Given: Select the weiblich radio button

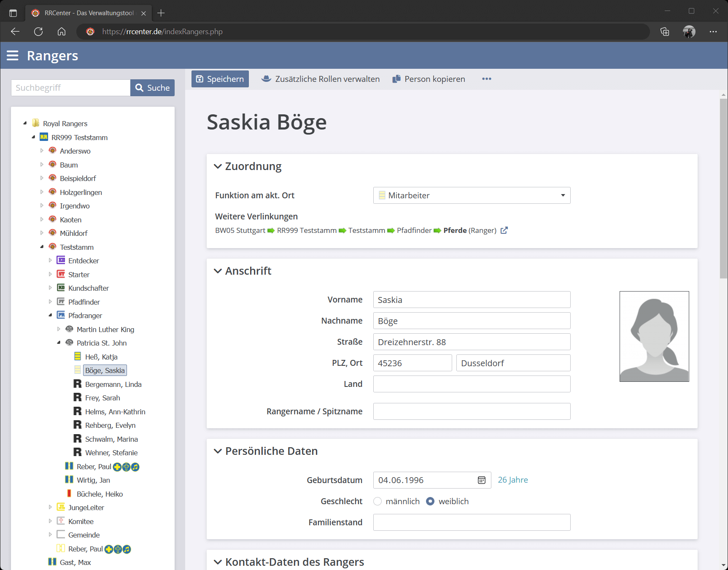Looking at the screenshot, I should 430,501.
